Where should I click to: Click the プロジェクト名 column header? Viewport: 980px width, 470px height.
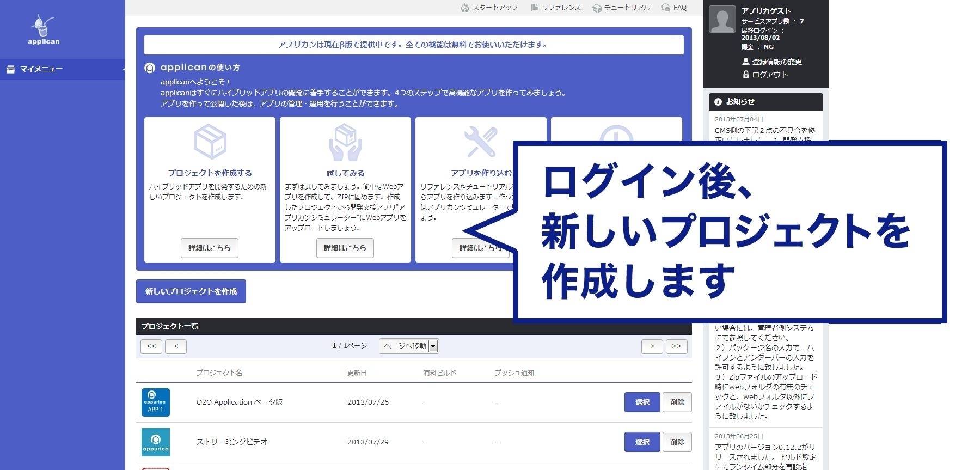(x=219, y=373)
